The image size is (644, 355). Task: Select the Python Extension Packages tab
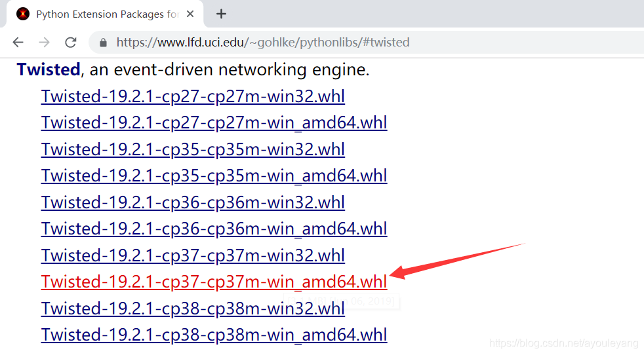(x=105, y=14)
